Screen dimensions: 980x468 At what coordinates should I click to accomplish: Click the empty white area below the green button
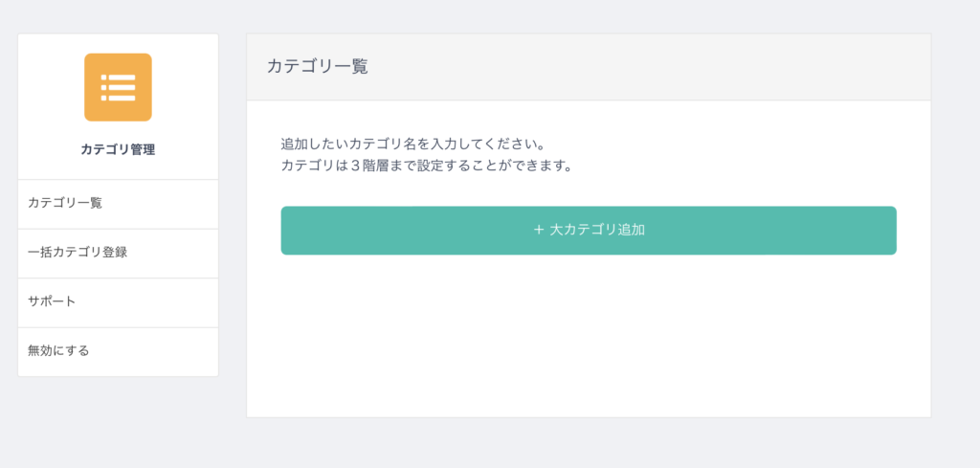tap(589, 338)
